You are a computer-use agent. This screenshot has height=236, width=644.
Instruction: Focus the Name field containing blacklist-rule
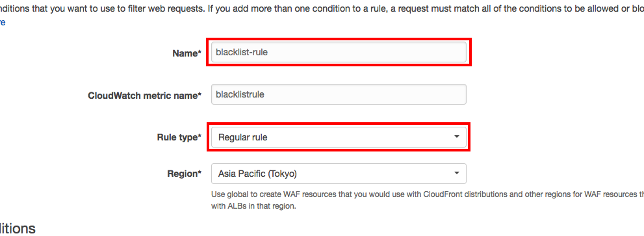pyautogui.click(x=339, y=52)
